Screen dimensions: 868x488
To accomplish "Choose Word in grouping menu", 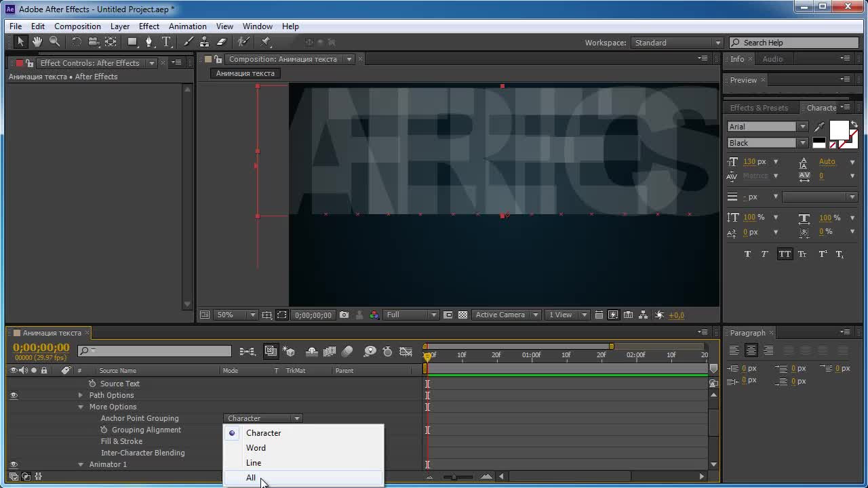I will click(304, 448).
